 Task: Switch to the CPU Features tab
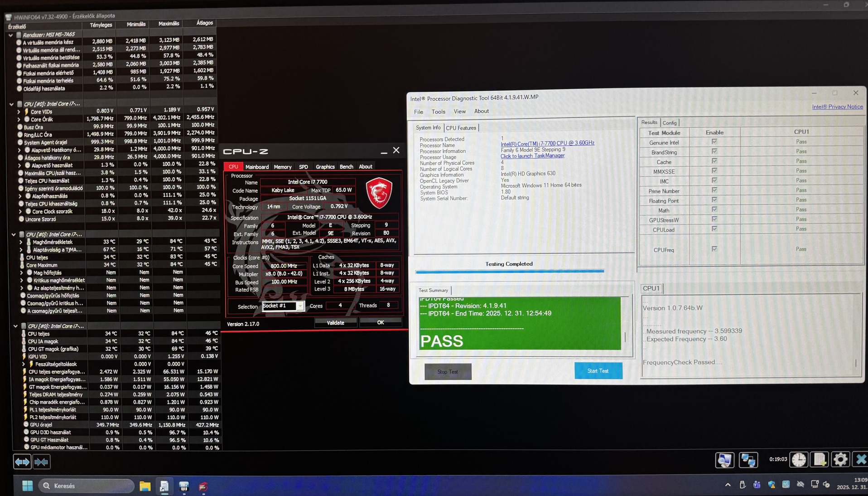[461, 128]
